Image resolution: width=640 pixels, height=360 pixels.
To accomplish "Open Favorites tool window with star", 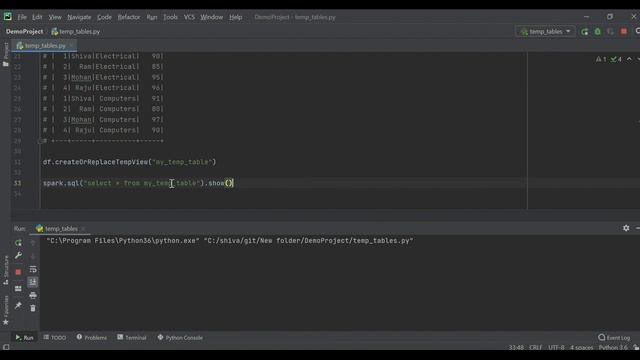I will click(5, 311).
